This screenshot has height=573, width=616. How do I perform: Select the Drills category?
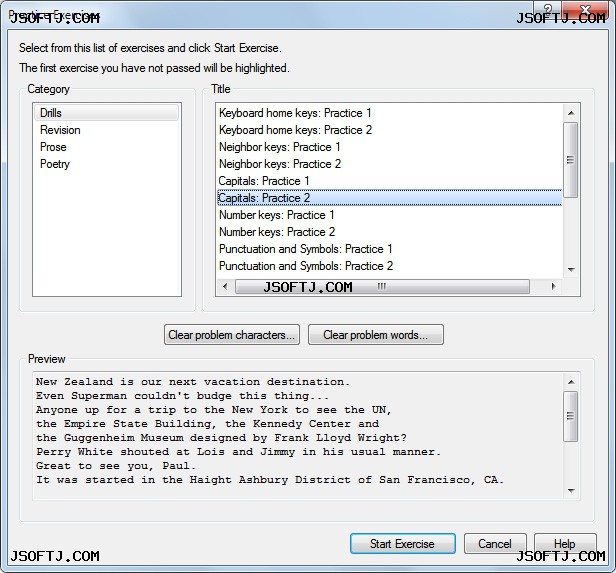coord(106,113)
